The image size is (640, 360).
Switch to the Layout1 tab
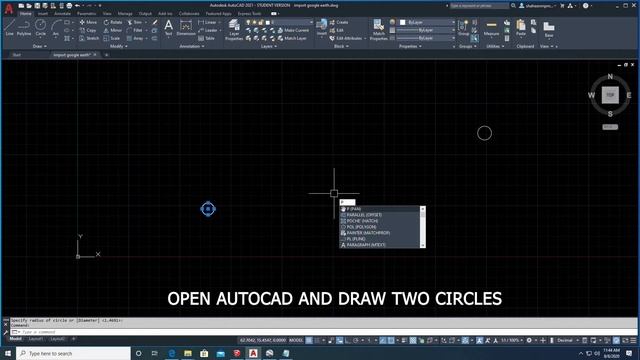click(36, 339)
